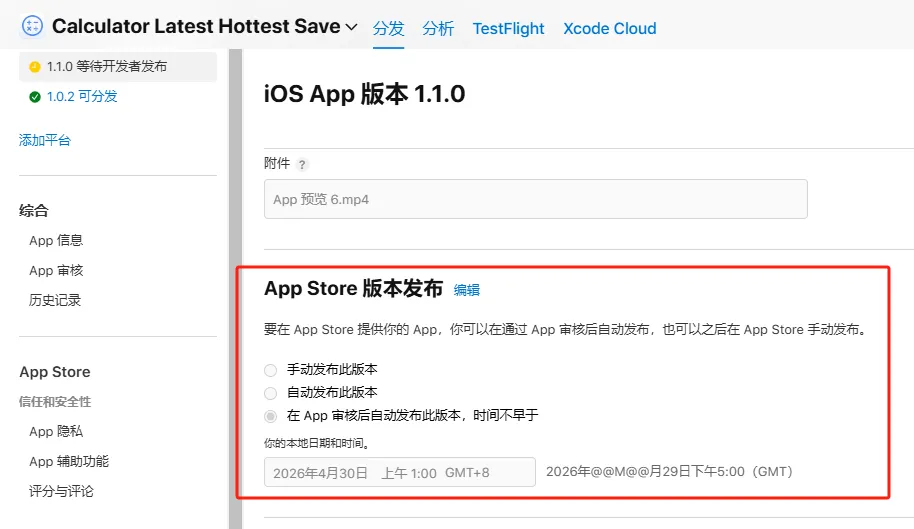The image size is (914, 529).
Task: Click the yellow status icon for 1.1.0
Action: [34, 67]
